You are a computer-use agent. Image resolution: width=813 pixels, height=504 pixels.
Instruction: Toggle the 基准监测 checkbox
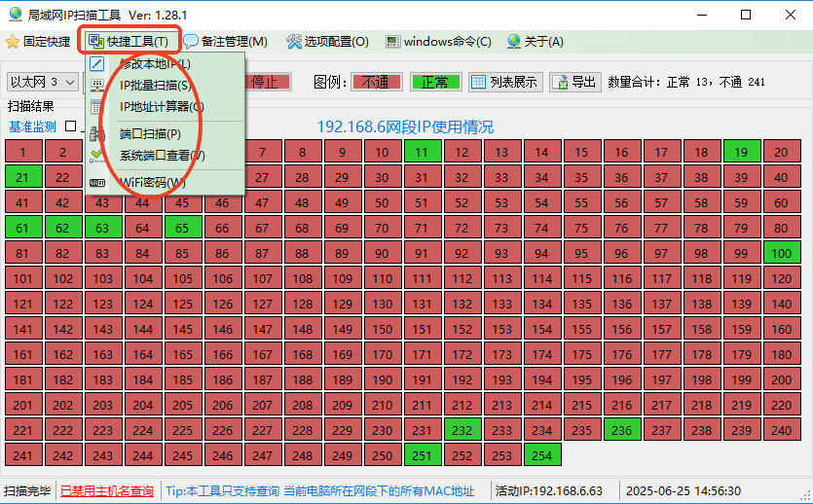[x=70, y=126]
